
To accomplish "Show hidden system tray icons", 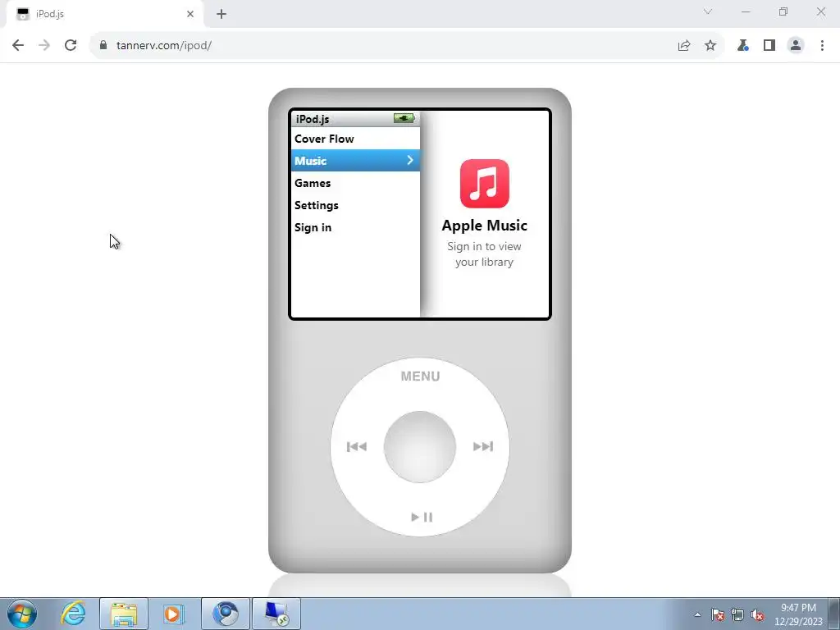I will pyautogui.click(x=697, y=614).
